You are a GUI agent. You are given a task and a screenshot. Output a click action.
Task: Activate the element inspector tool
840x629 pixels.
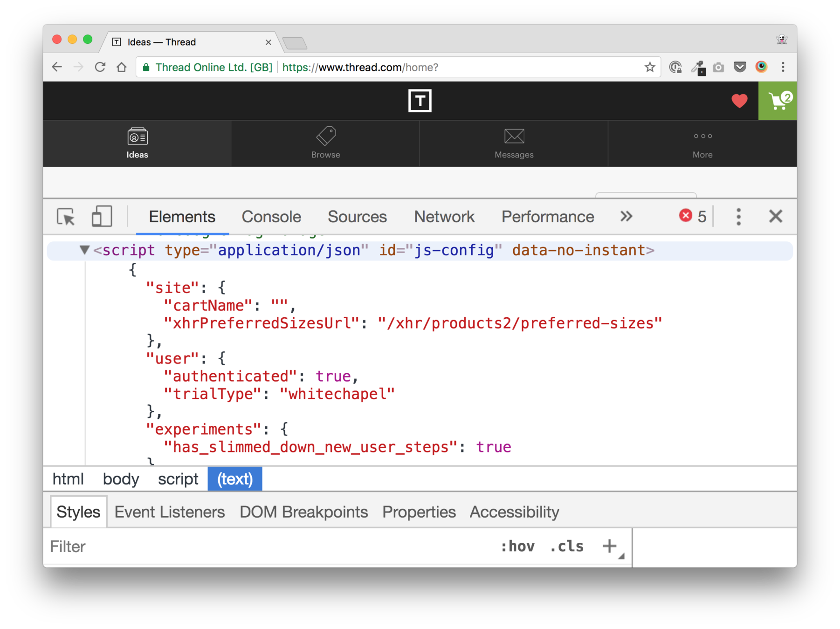tap(66, 217)
